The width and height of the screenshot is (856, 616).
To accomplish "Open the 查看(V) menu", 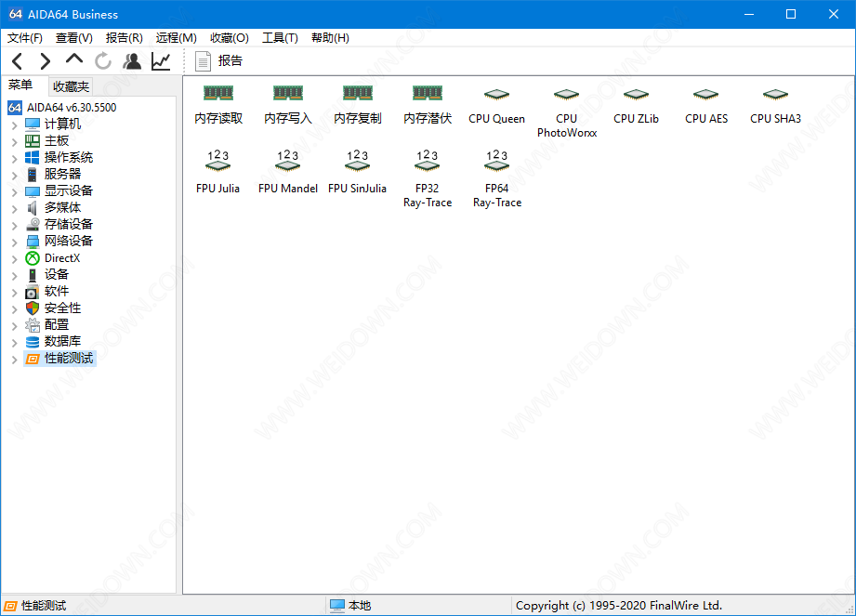I will coord(73,38).
